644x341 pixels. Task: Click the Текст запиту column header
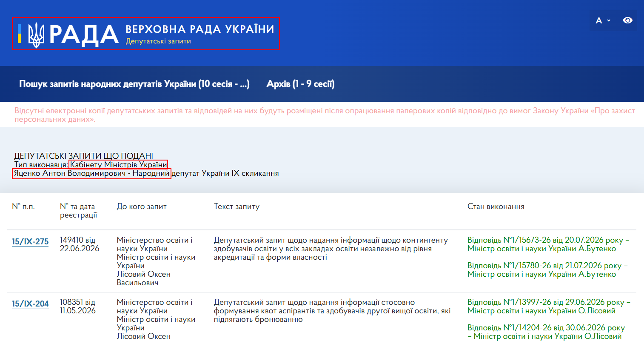237,206
